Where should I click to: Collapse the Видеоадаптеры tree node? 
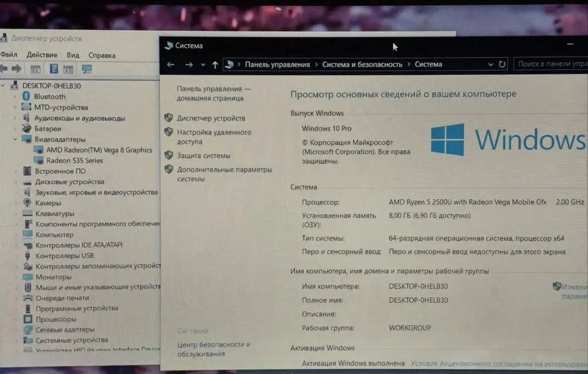tap(15, 139)
